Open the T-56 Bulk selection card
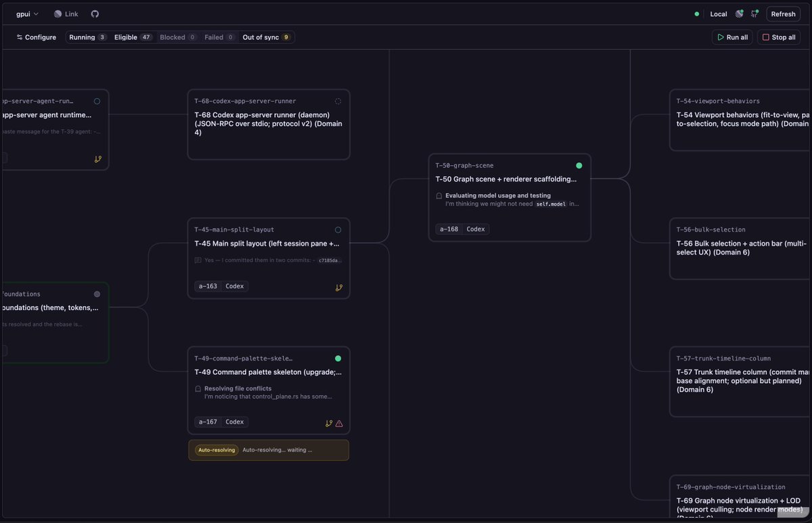 click(740, 248)
